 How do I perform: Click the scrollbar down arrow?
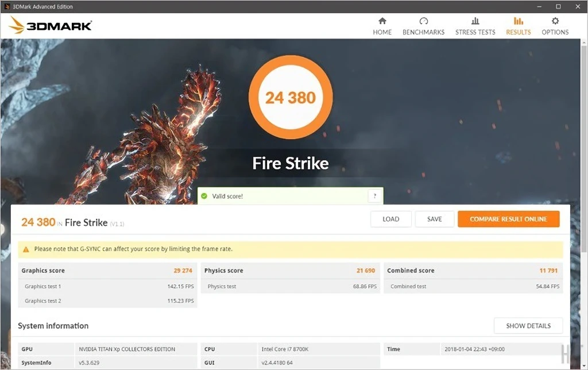click(x=584, y=365)
